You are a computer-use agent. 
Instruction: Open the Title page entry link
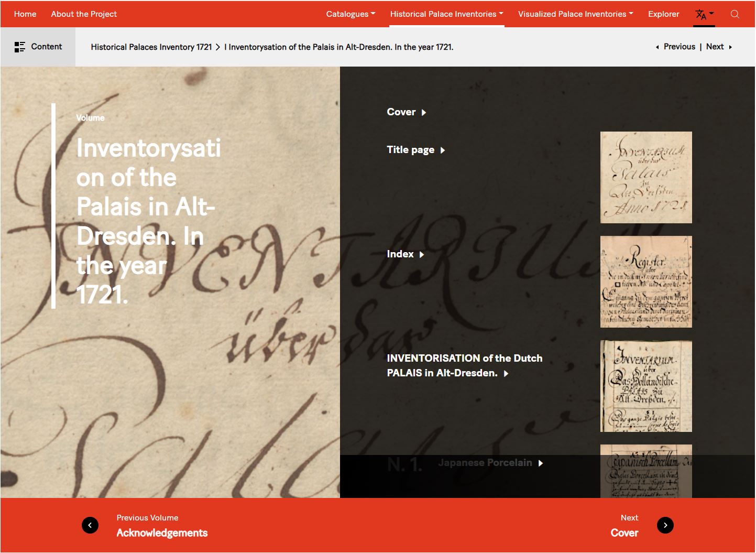tap(410, 150)
